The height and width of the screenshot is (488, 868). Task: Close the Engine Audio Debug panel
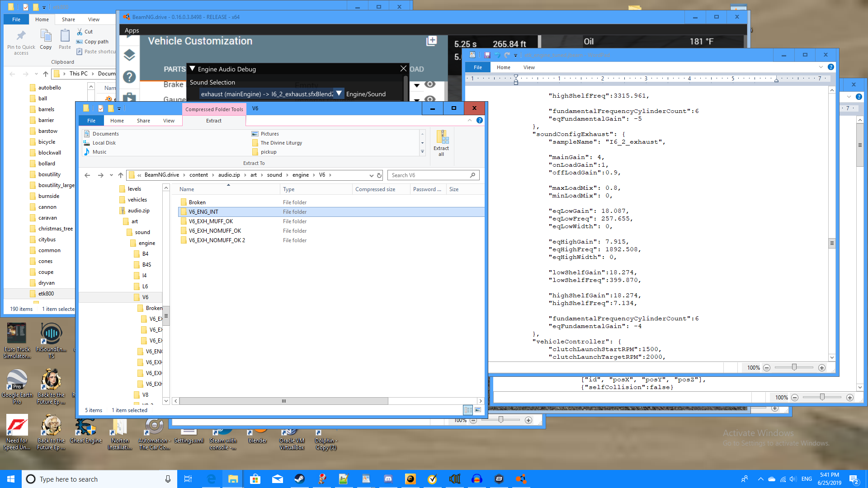tap(403, 69)
